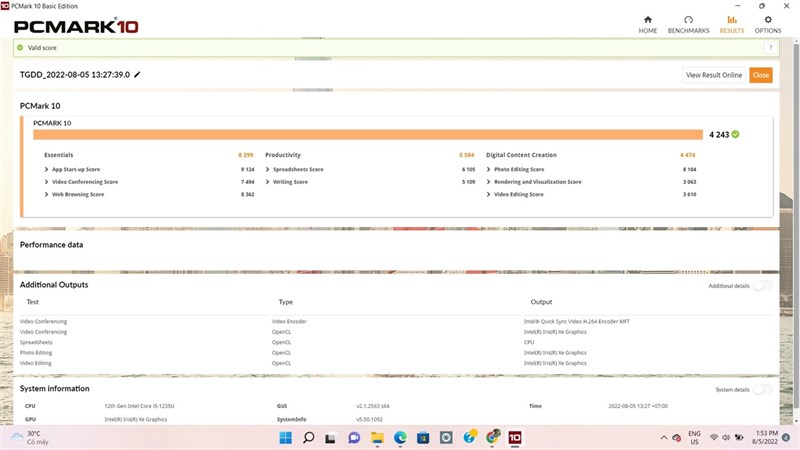Expand Spreadsheets Score
Viewport: 800px width, 450px height.
[x=267, y=169]
